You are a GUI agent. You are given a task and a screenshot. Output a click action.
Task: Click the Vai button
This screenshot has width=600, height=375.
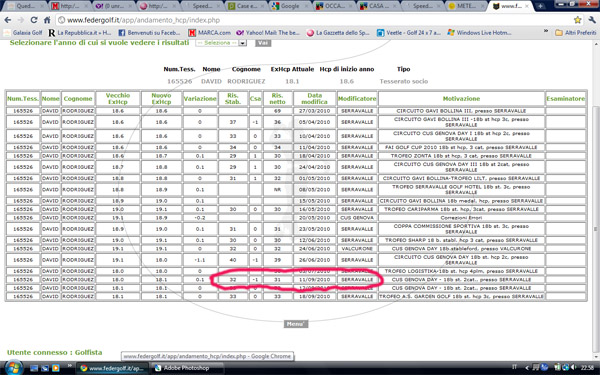pos(263,43)
